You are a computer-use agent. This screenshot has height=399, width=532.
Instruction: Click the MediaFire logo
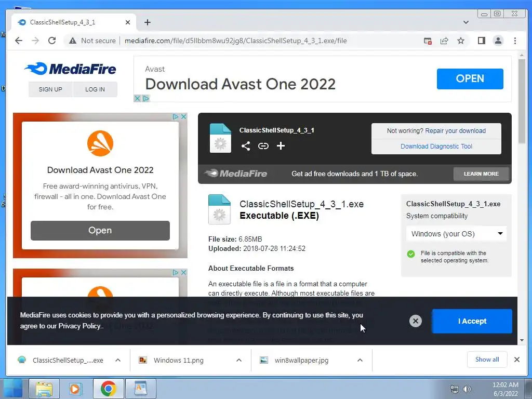[70, 69]
